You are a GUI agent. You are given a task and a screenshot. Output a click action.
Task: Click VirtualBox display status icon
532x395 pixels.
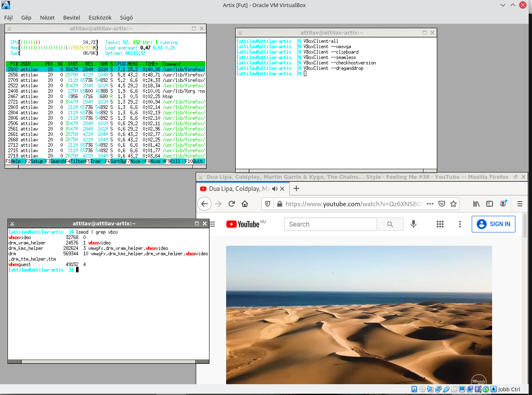coord(462,389)
